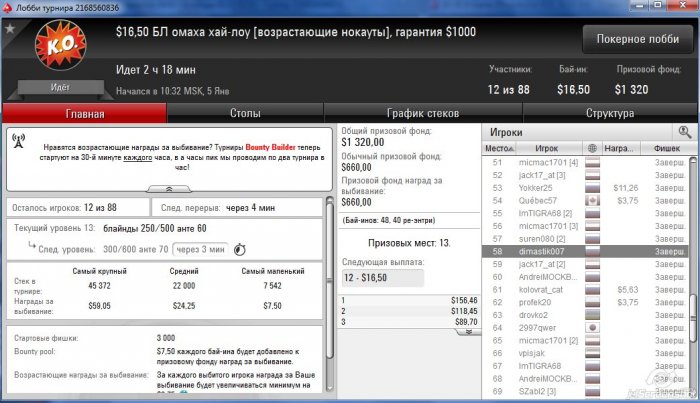Click the Призовых мест: 13 text
The width and height of the screenshot is (700, 403).
(409, 243)
